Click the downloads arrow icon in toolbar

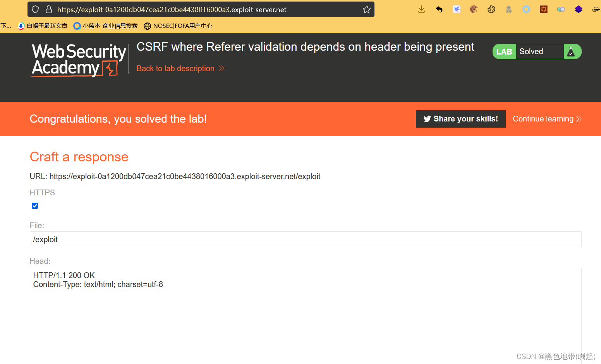tap(421, 9)
